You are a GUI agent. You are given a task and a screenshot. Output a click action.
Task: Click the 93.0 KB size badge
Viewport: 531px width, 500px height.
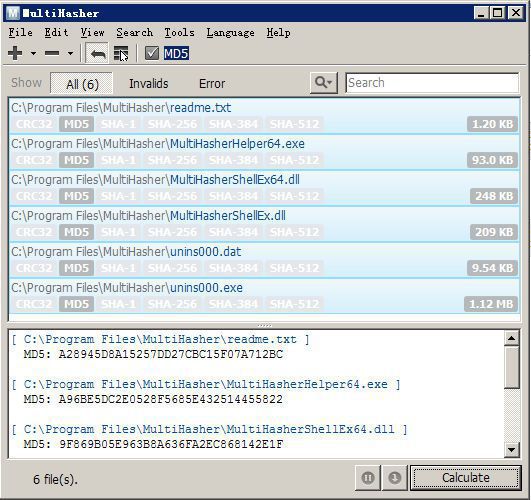coord(492,160)
